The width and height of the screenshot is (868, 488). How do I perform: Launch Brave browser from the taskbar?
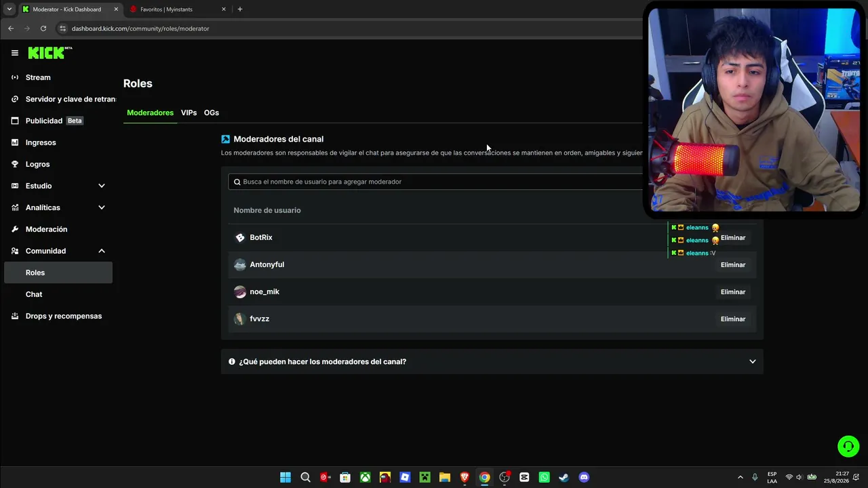point(465,477)
